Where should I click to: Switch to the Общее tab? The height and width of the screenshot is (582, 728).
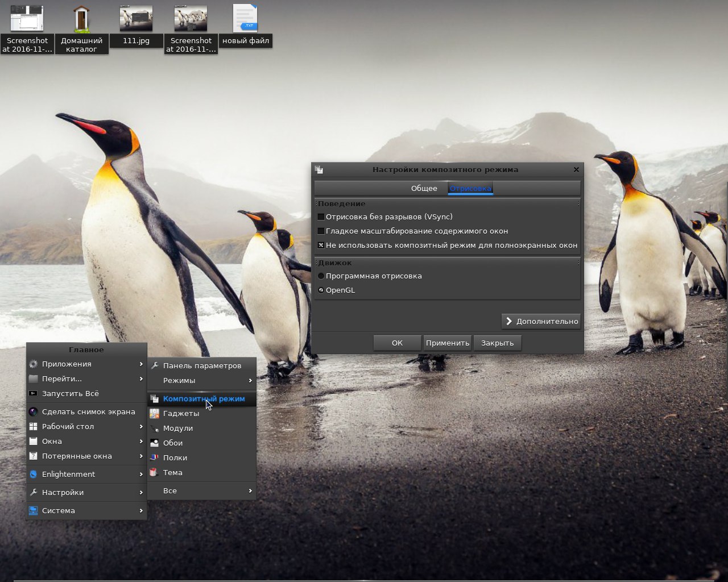(424, 189)
